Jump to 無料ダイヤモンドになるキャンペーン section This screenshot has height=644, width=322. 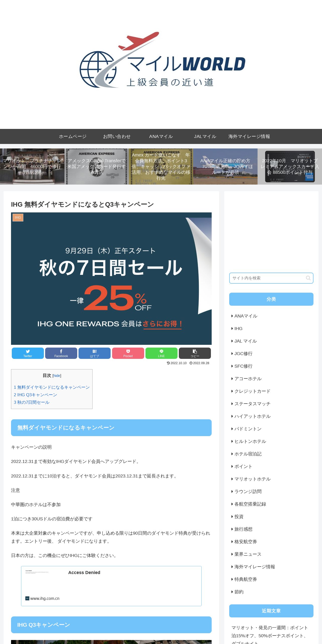(x=52, y=387)
